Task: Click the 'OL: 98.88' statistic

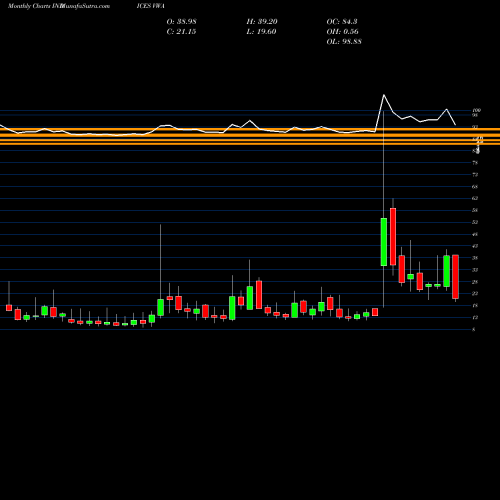Action: [344, 42]
